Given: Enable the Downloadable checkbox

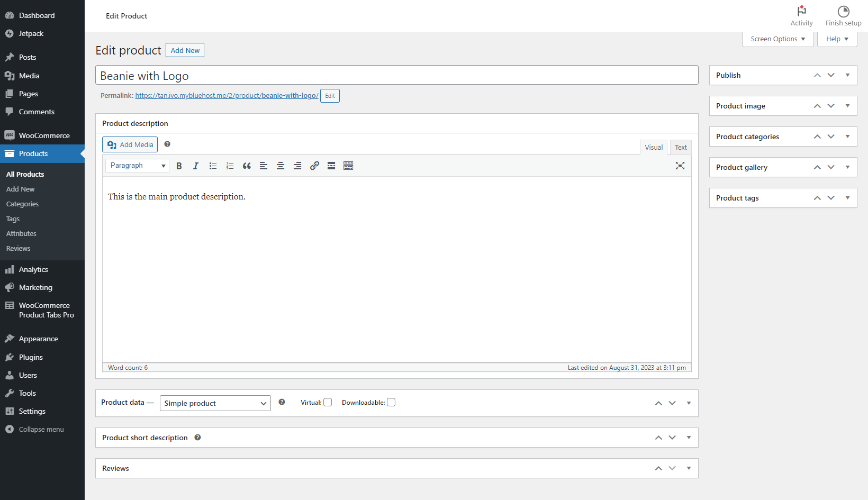Looking at the screenshot, I should (x=391, y=402).
